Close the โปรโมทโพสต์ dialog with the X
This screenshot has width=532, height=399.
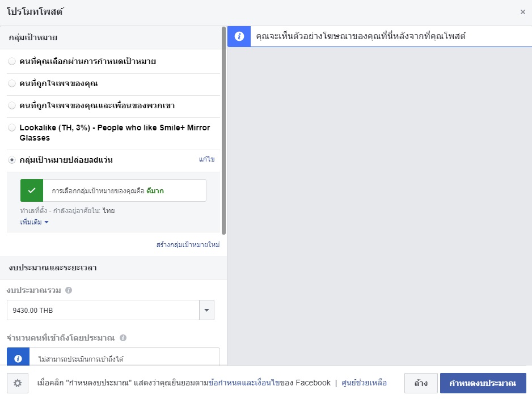[522, 12]
